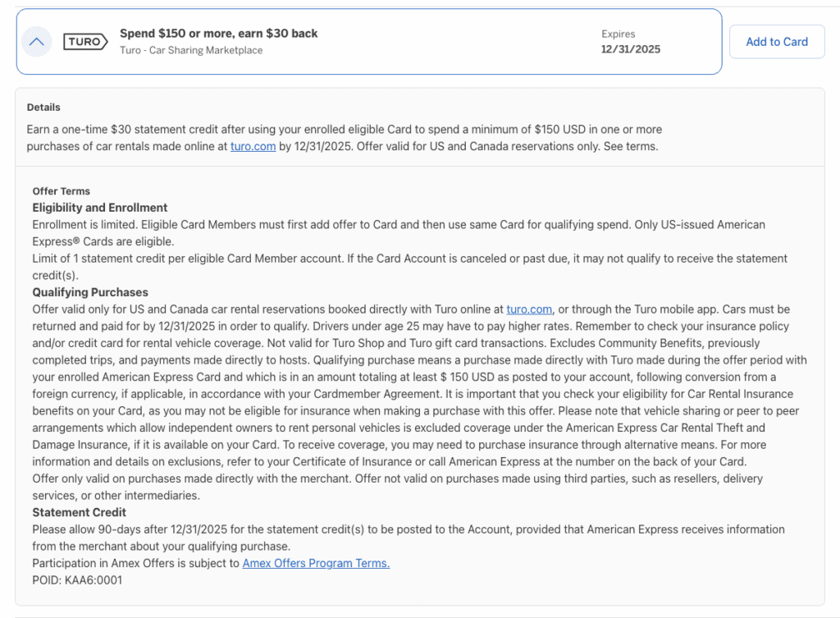Click the "Offer Terms" heading
The height and width of the screenshot is (618, 840).
tap(62, 191)
